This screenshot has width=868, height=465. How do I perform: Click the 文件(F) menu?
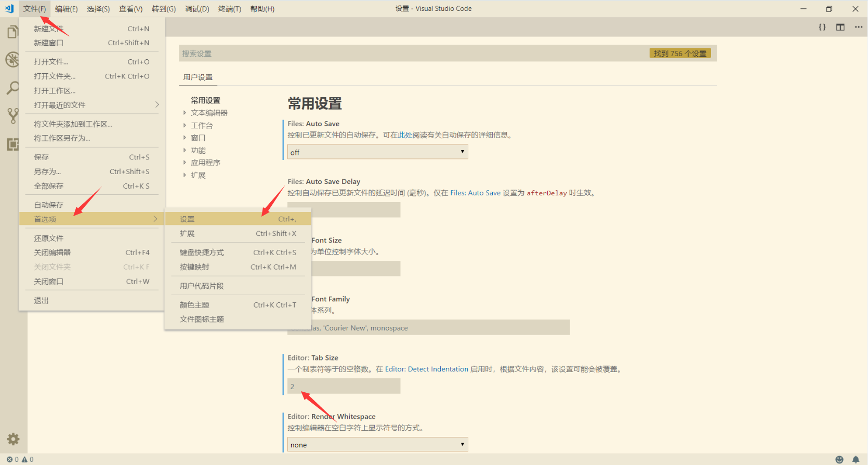(35, 9)
